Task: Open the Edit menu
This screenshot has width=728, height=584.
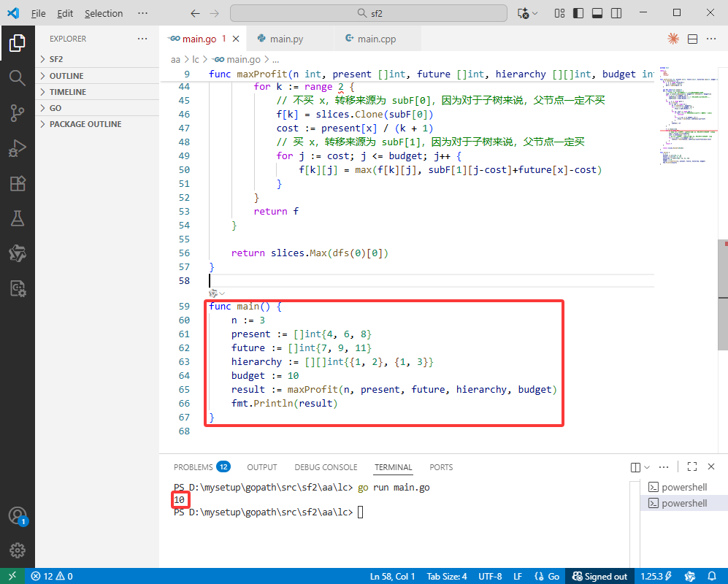Action: coord(65,13)
